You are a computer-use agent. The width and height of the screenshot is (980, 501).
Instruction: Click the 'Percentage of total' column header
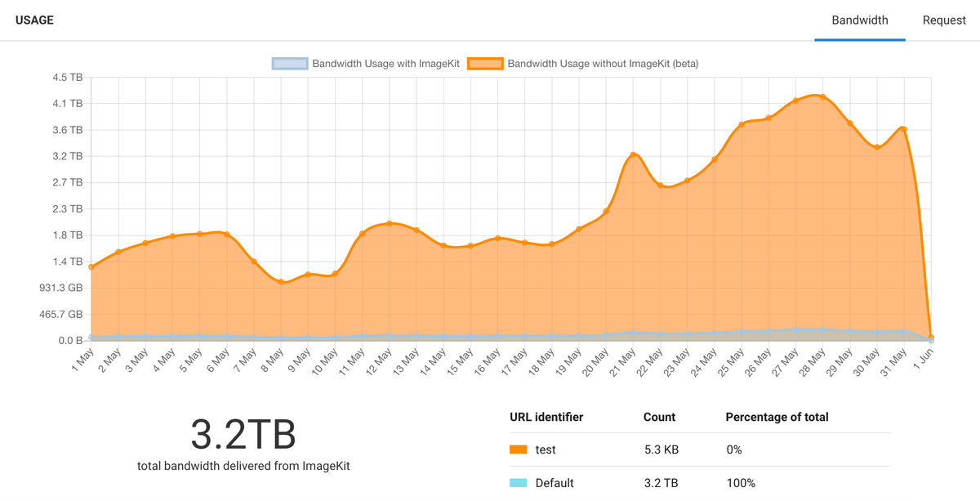click(776, 417)
